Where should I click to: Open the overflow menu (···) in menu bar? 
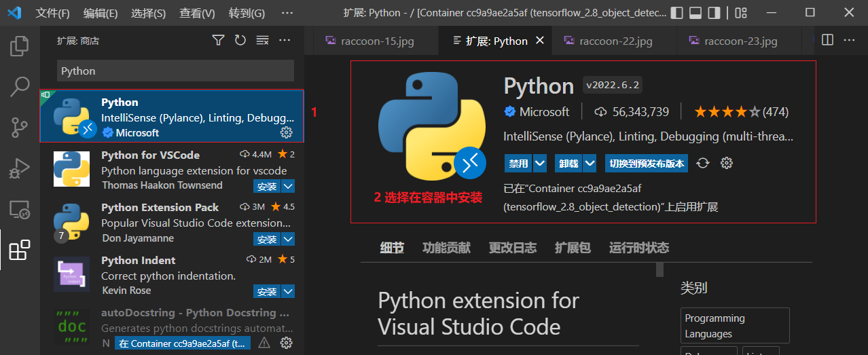point(287,13)
